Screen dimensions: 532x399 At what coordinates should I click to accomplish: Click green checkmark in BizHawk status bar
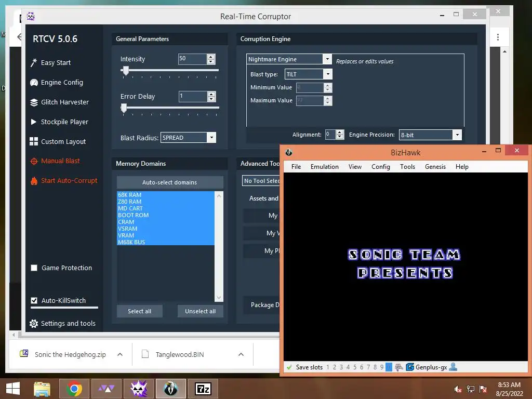point(289,367)
